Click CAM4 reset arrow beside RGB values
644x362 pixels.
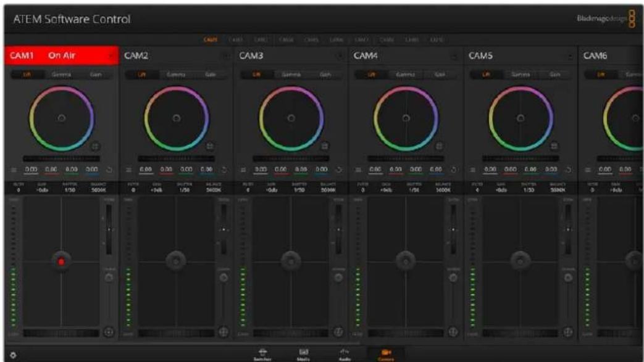pyautogui.click(x=453, y=170)
